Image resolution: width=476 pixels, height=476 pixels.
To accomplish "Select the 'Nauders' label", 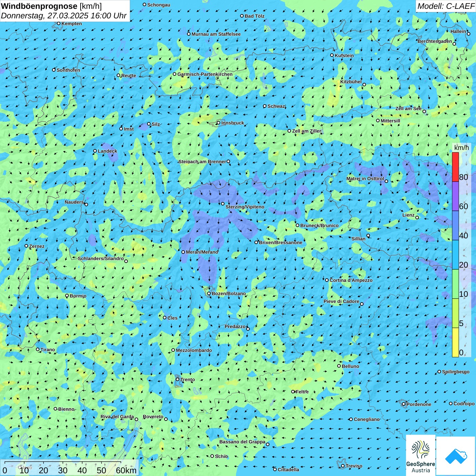I will [x=74, y=202].
